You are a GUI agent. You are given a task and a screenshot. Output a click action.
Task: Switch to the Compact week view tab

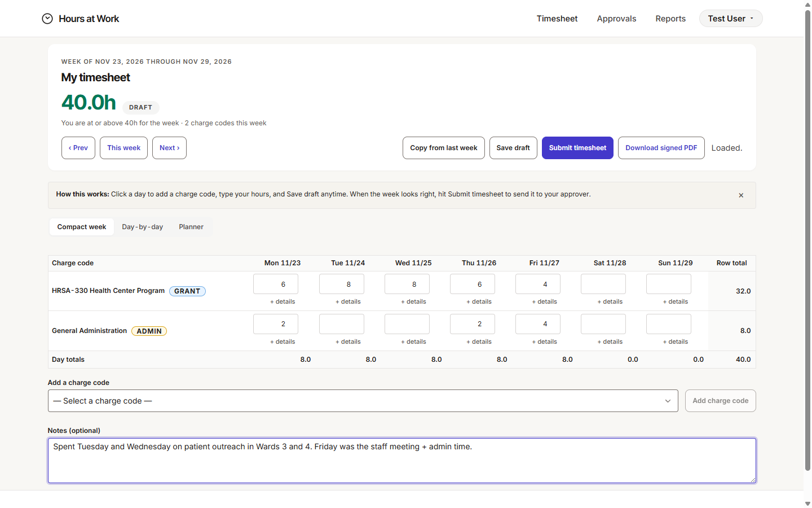[82, 227]
